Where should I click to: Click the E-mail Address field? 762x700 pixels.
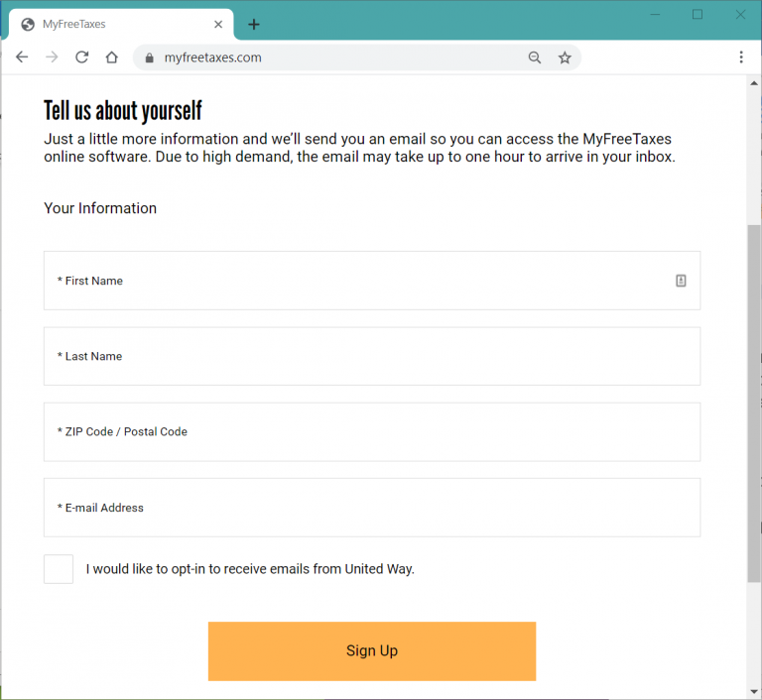372,508
